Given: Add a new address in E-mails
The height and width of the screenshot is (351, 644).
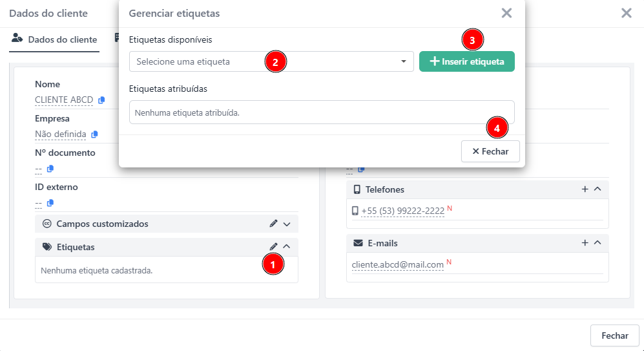Looking at the screenshot, I should point(585,243).
